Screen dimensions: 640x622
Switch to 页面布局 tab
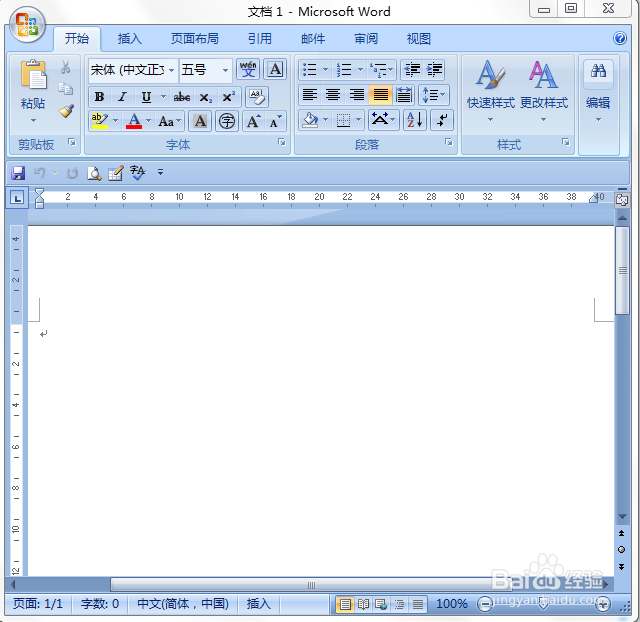pyautogui.click(x=195, y=39)
